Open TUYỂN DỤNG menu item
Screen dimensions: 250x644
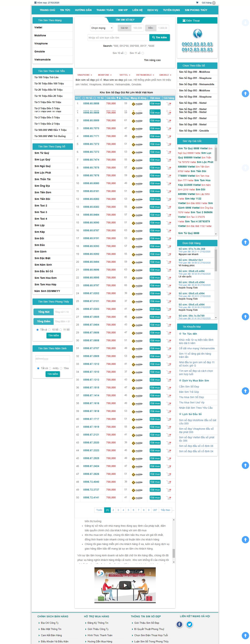(171, 10)
